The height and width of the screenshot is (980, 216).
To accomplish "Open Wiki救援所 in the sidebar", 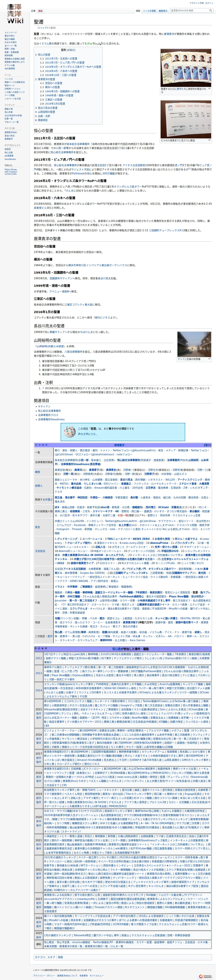I will 10,69.
